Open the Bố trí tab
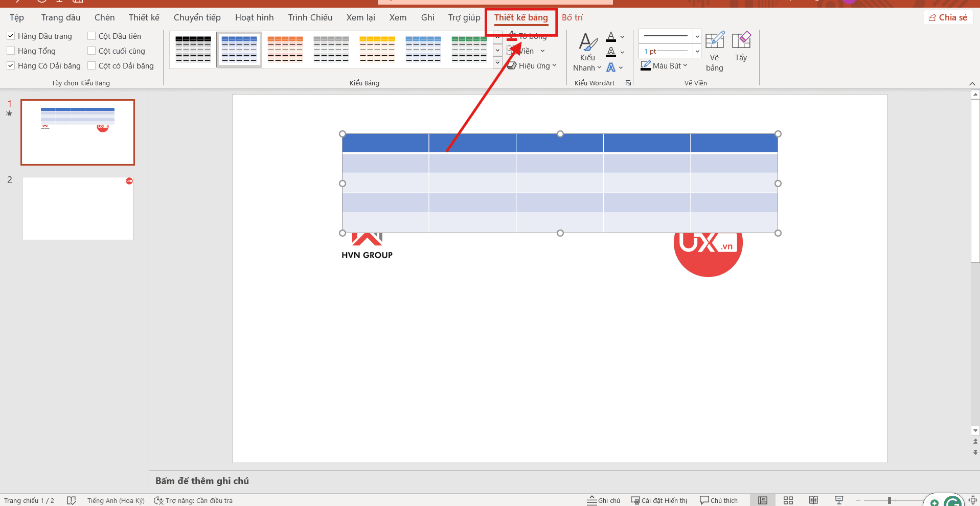Screen dimensions: 980x506 [572, 18]
